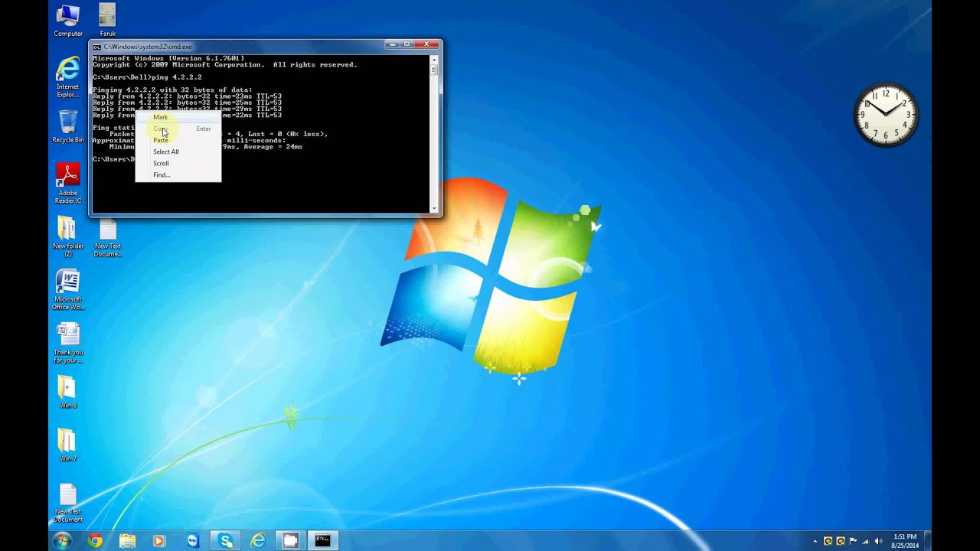
Task: Click the cmd.exe window title bar text
Action: point(148,47)
